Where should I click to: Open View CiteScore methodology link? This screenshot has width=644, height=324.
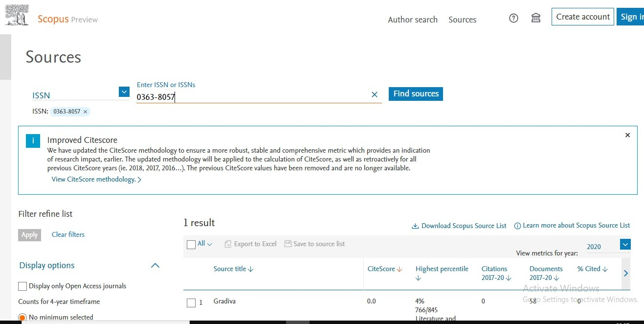(x=96, y=180)
